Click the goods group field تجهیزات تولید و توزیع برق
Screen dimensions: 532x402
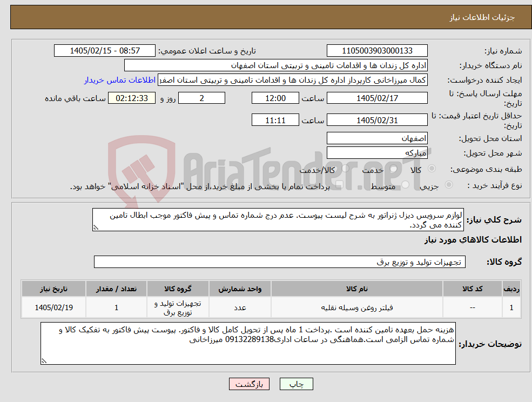point(280,262)
